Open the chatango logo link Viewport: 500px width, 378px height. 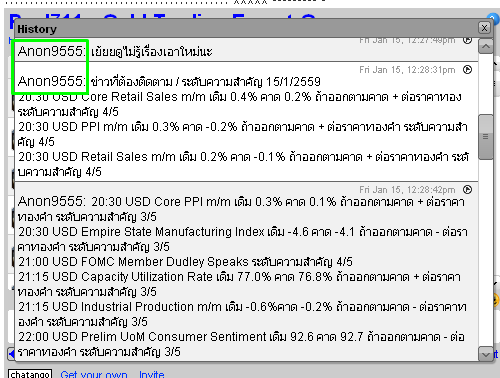coord(30,374)
